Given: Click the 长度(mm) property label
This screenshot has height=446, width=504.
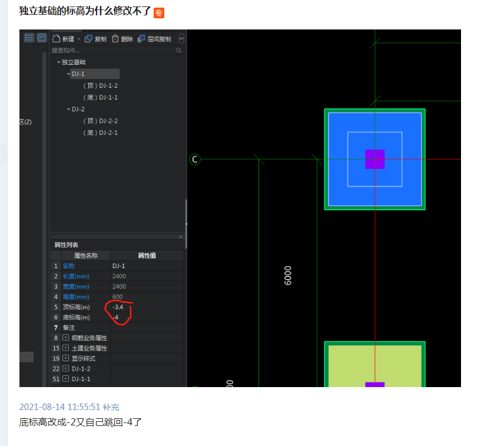Looking at the screenshot, I should point(76,276).
